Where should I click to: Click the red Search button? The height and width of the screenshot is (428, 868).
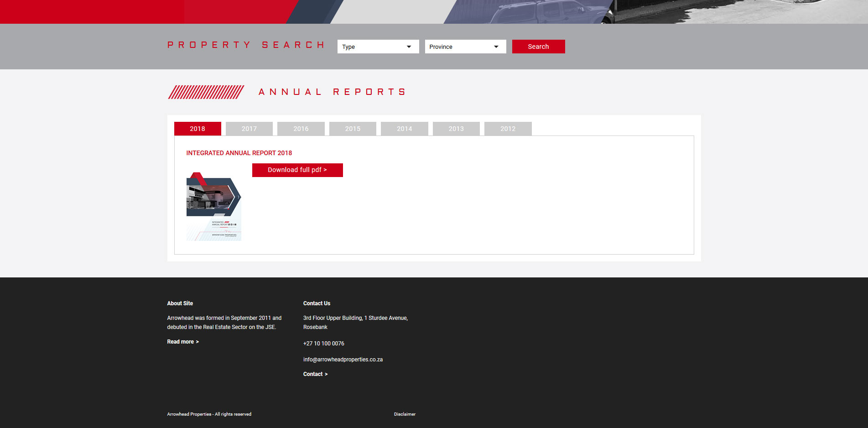click(538, 47)
